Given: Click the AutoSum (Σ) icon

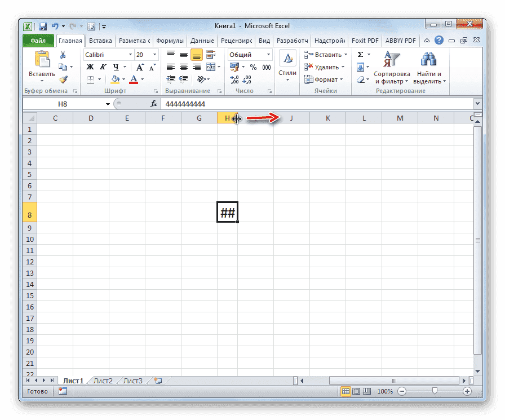Looking at the screenshot, I should coord(361,55).
